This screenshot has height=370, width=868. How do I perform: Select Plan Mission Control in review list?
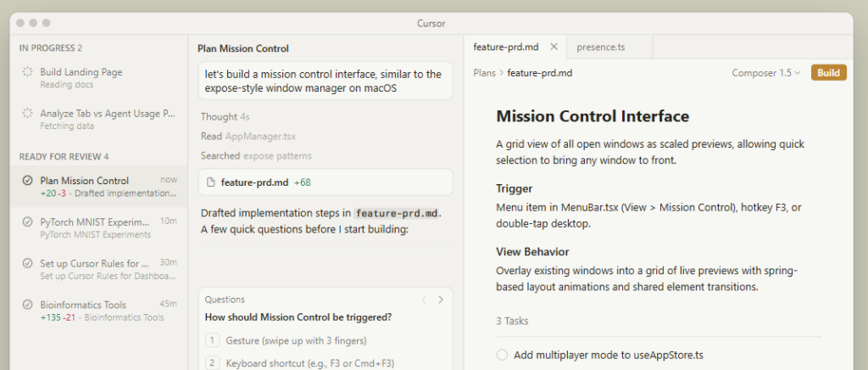[98, 186]
